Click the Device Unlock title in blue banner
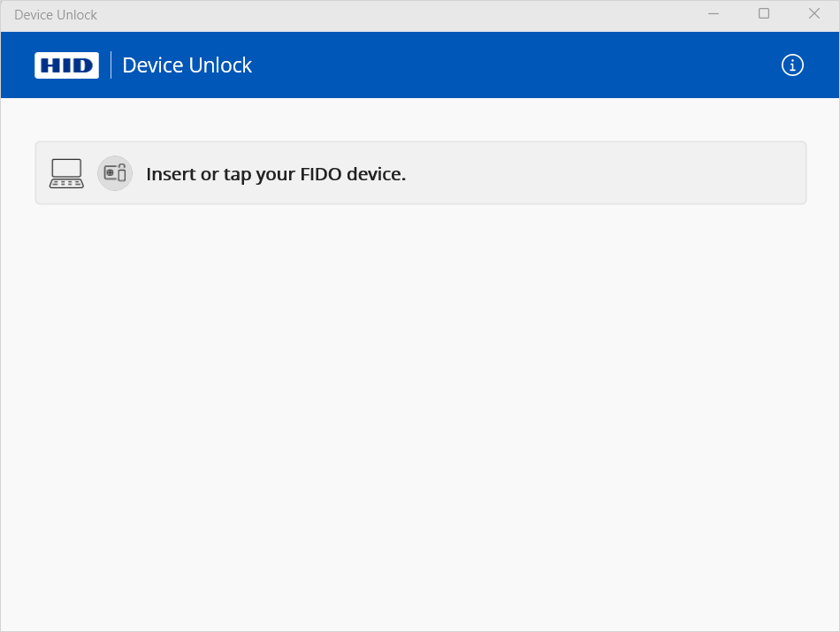The image size is (840, 632). 187,65
